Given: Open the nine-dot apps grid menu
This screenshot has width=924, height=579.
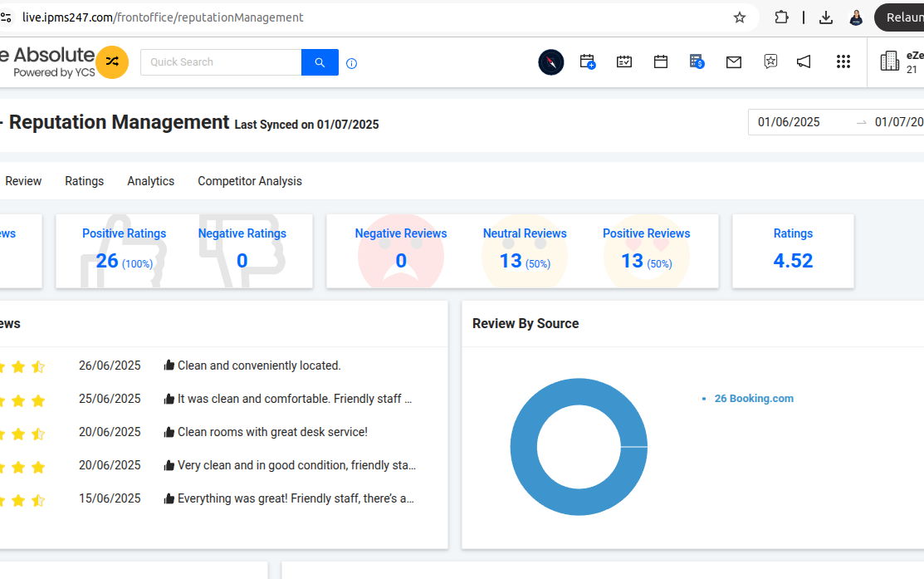Looking at the screenshot, I should [843, 61].
